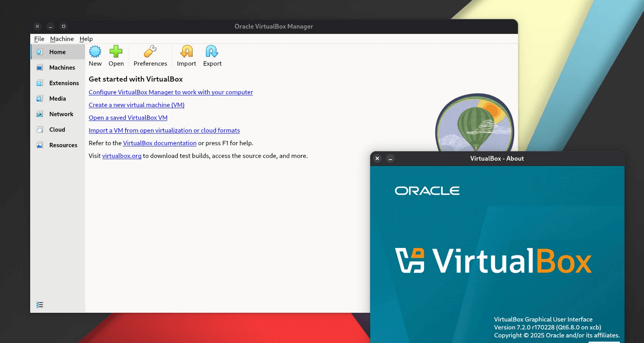Select Machines in the sidebar
644x343 pixels.
tap(57, 67)
